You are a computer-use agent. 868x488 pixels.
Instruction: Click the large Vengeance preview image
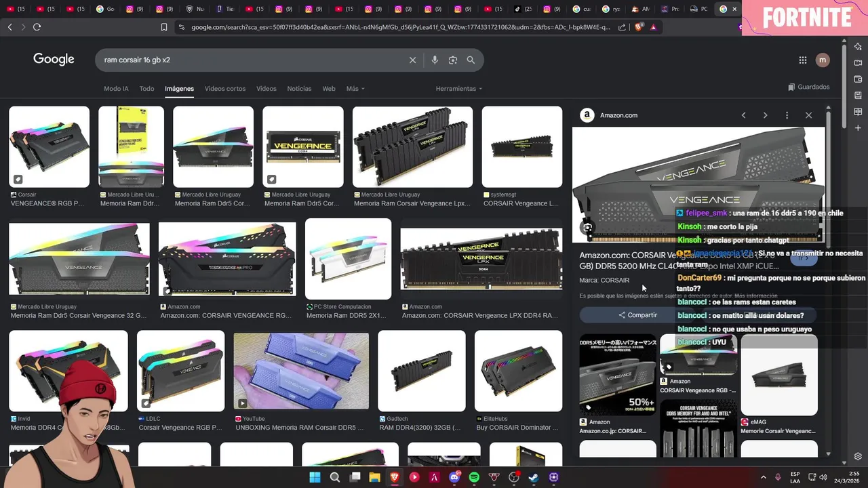[698, 184]
